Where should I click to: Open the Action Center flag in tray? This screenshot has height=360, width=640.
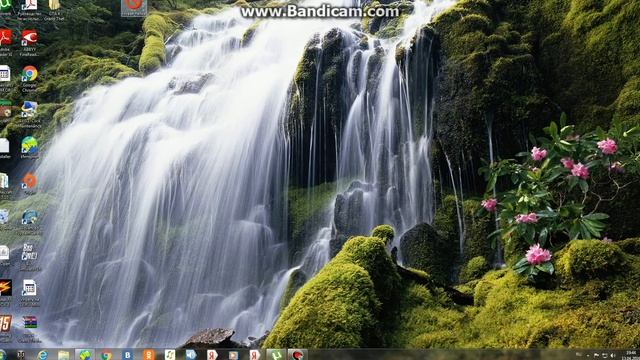click(x=596, y=356)
